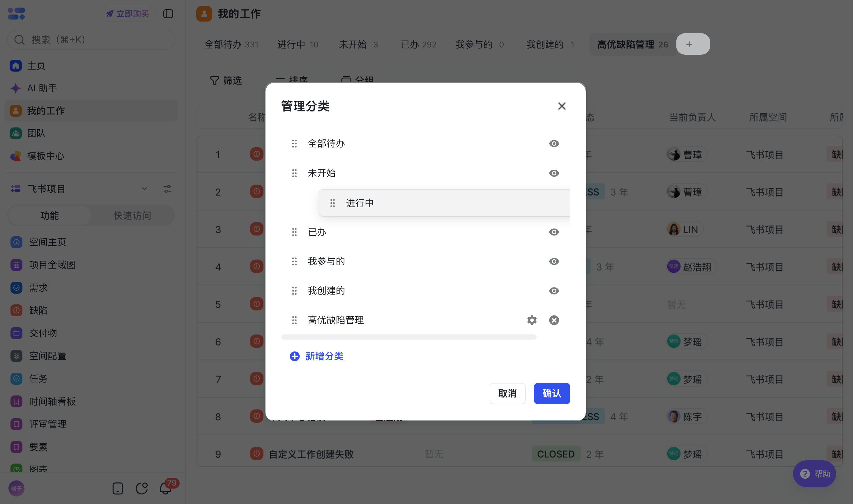The image size is (853, 504).
Task: Expand the 飞书项目 space dropdown
Action: (144, 189)
